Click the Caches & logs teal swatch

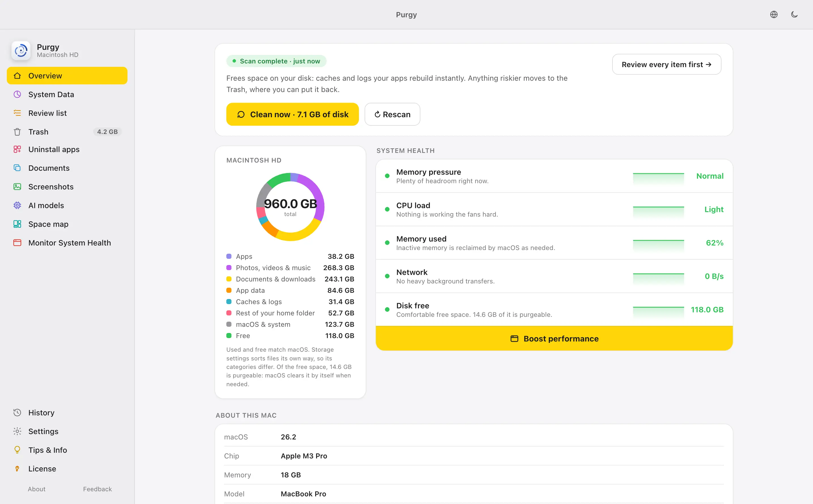pyautogui.click(x=229, y=302)
